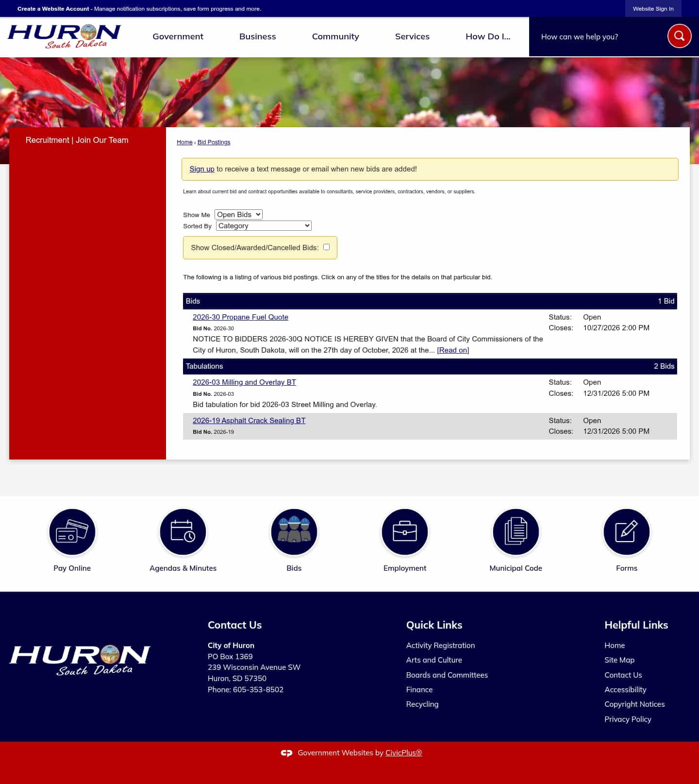Open Site Map helpful link
The image size is (699, 784).
pos(619,660)
